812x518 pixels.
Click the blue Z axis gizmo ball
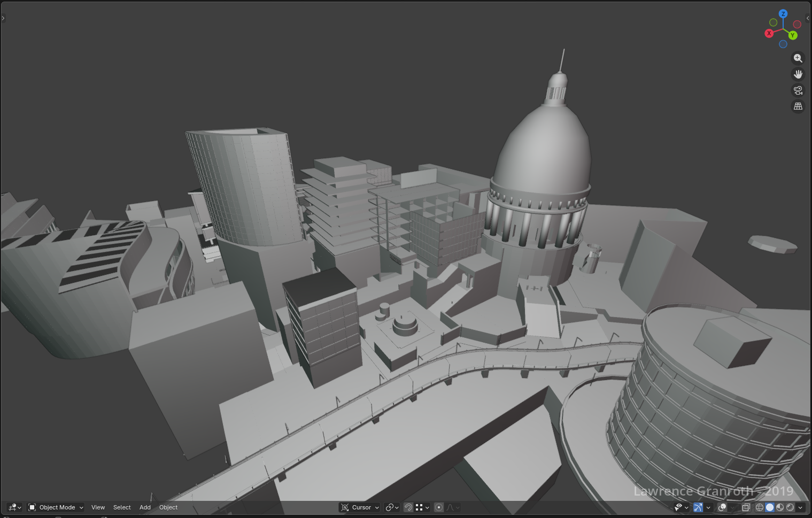pos(783,14)
